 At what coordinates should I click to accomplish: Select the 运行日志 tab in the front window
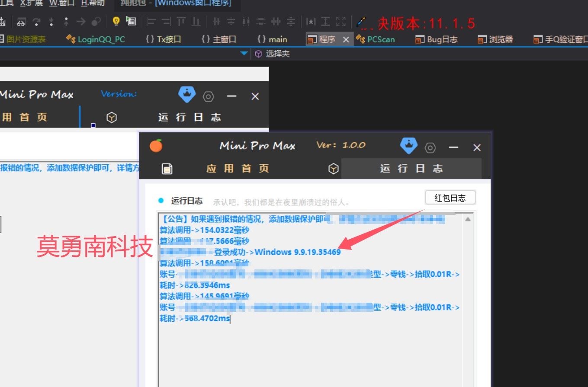[411, 169]
